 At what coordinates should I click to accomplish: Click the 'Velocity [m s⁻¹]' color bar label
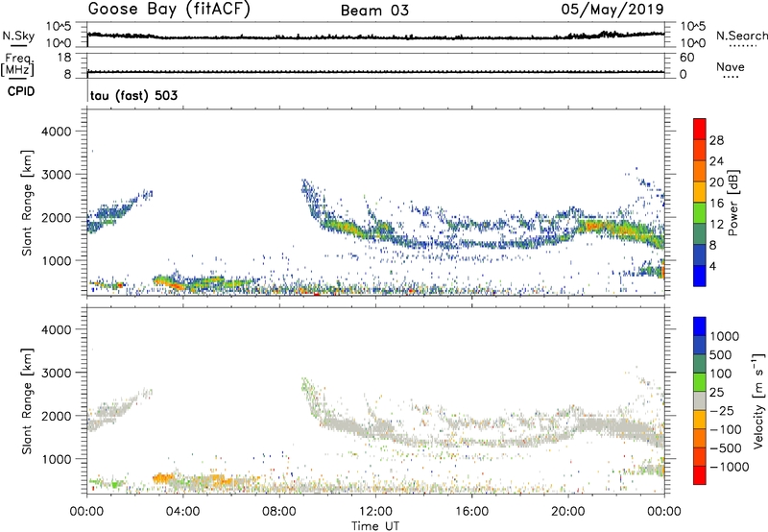758,400
